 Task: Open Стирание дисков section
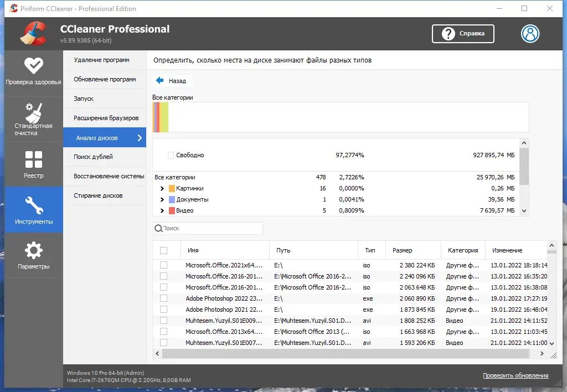[105, 195]
